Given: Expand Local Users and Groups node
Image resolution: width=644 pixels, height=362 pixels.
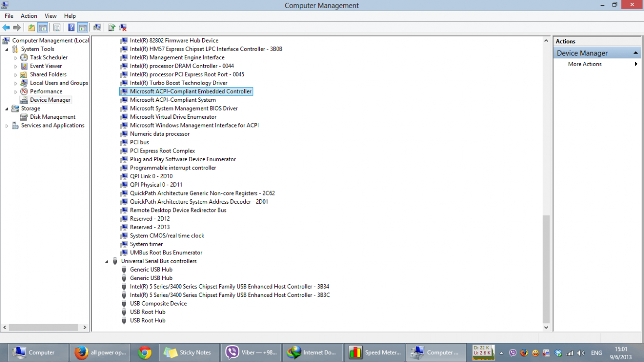Looking at the screenshot, I should click(x=15, y=83).
